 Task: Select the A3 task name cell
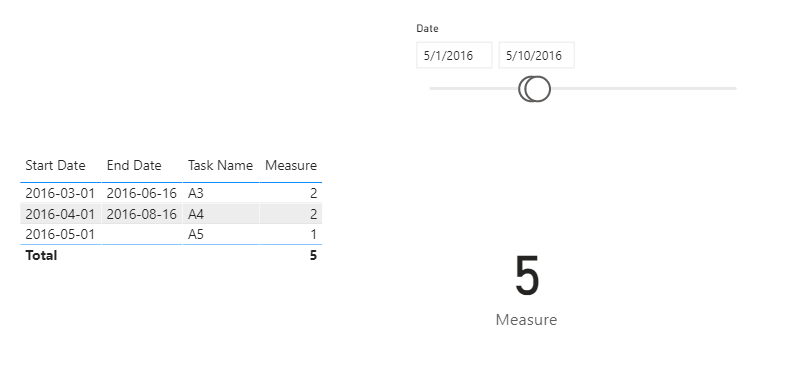tap(220, 193)
